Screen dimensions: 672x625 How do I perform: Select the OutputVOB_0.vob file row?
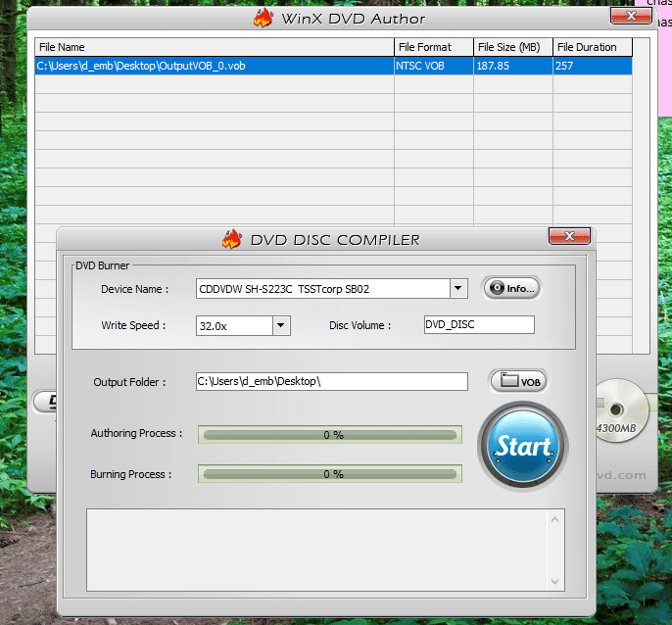333,66
